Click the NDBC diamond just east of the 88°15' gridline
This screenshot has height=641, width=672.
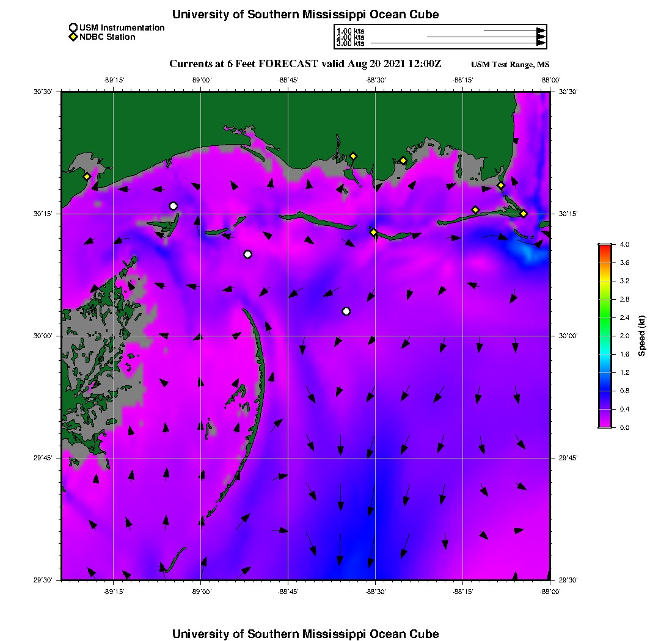pos(475,210)
